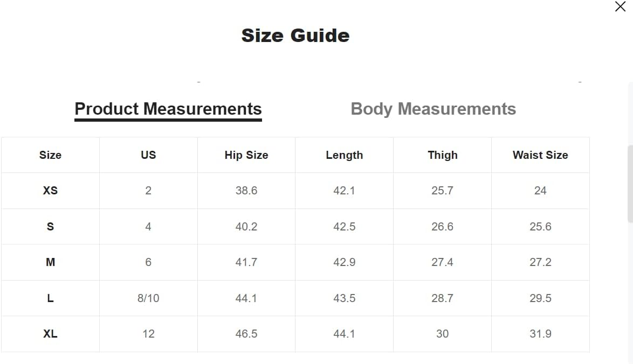Select the Product Measurements tab
Viewport: 633px width, 364px height.
tap(168, 109)
